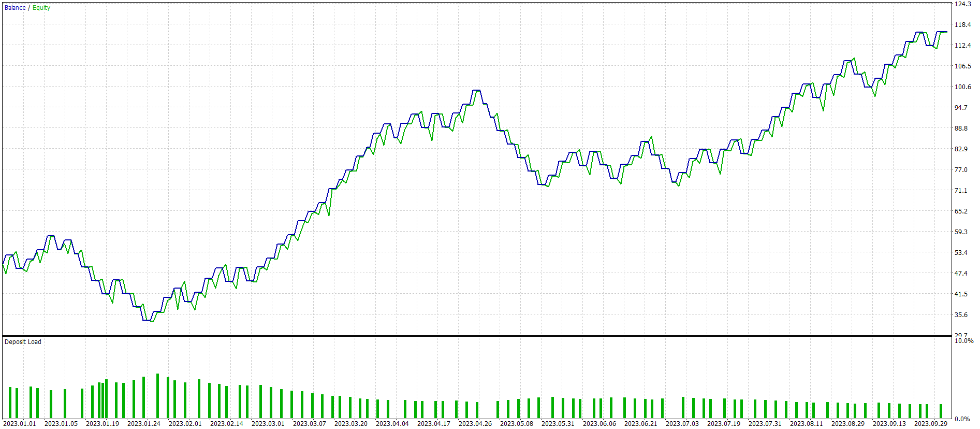Select the 2023.09.29 date label

click(930, 424)
